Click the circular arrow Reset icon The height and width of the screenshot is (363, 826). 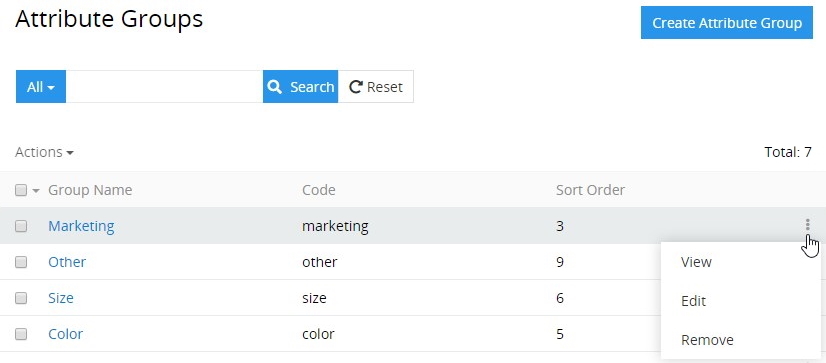356,87
